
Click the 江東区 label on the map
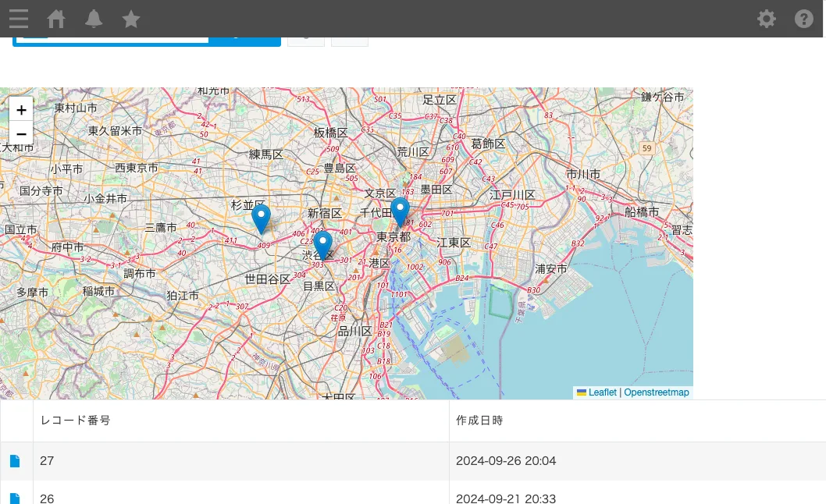[x=454, y=243]
